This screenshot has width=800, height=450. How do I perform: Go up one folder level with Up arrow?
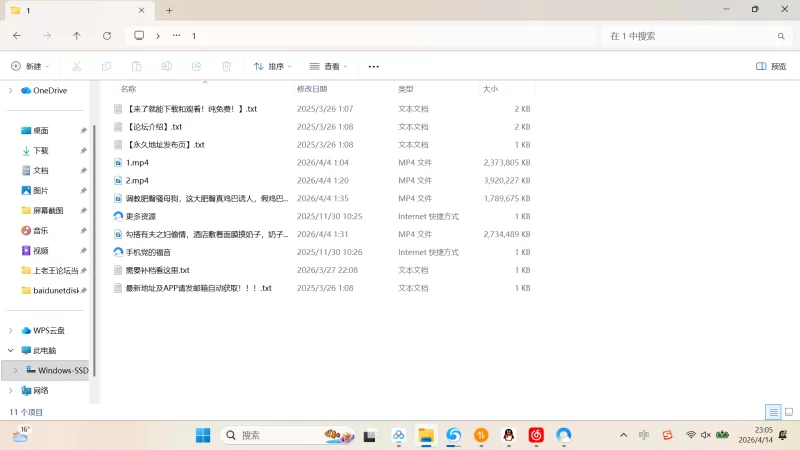tap(77, 35)
